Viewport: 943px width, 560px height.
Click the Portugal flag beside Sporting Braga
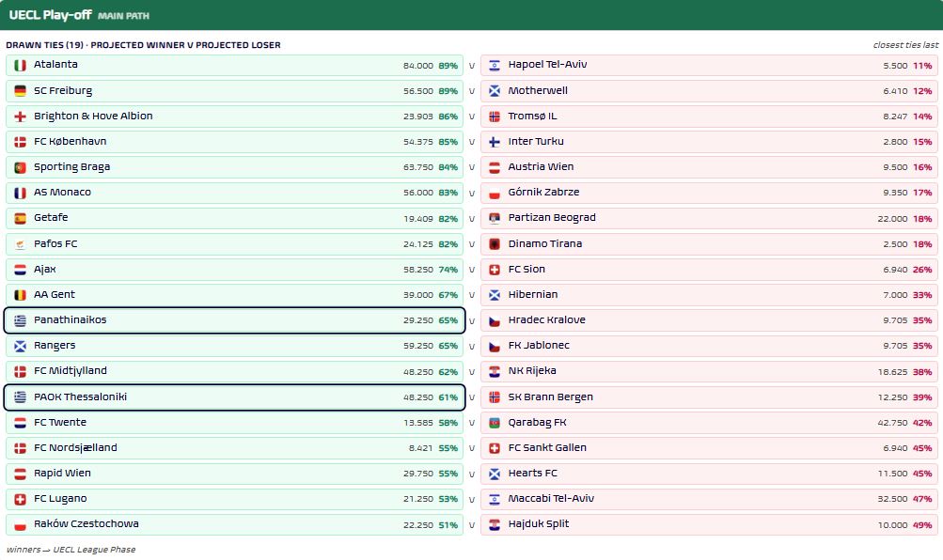20,167
